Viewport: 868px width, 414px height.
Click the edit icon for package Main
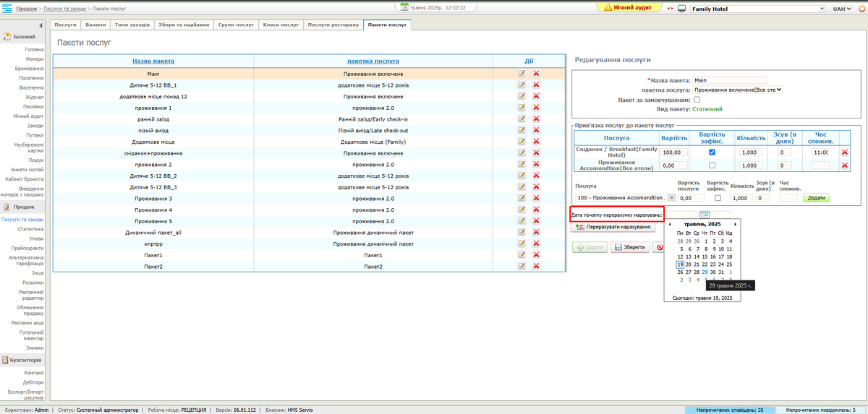[x=522, y=74]
